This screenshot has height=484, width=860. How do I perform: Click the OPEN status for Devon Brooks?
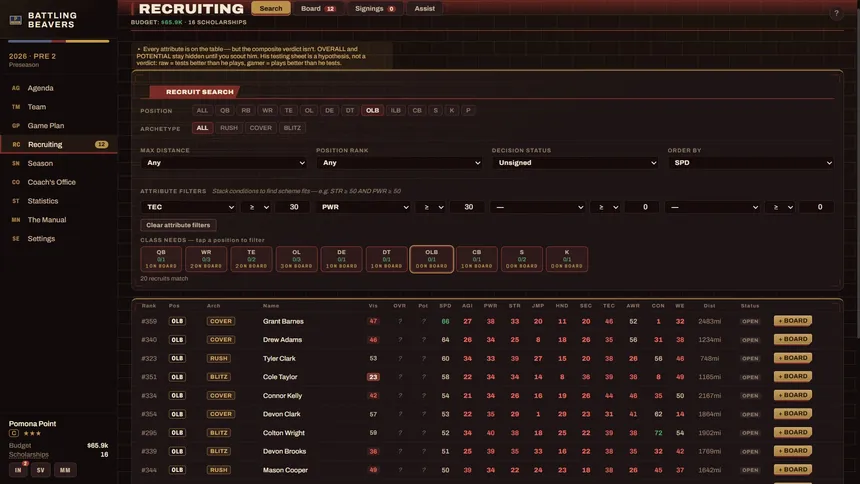[750, 452]
